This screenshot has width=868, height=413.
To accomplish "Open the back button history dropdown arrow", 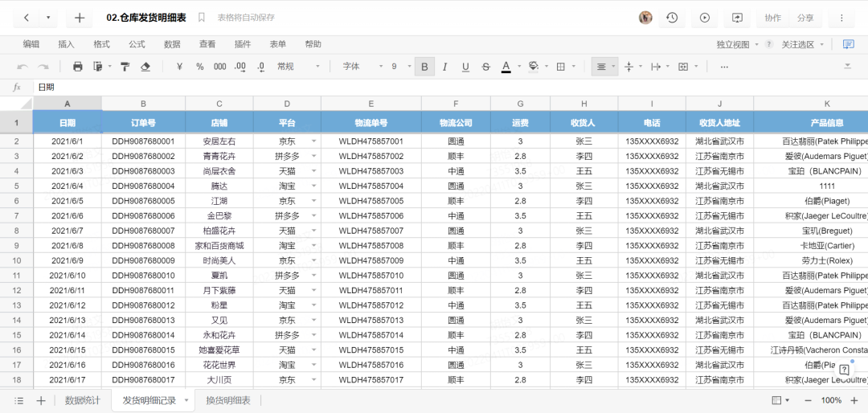I will point(48,18).
